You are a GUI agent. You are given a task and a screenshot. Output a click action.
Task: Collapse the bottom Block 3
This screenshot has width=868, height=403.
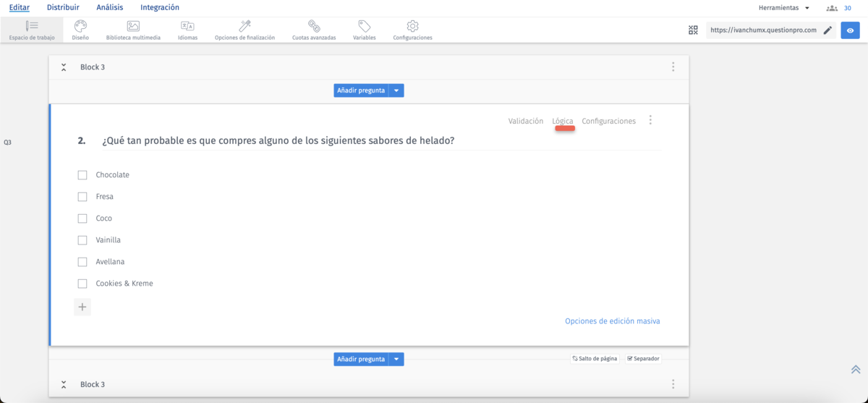(x=64, y=385)
